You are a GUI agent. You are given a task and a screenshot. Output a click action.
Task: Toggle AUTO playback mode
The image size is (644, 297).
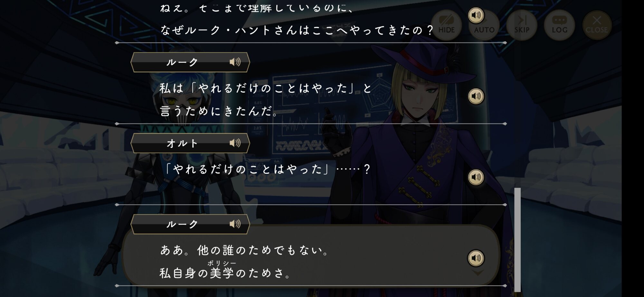pos(484,25)
